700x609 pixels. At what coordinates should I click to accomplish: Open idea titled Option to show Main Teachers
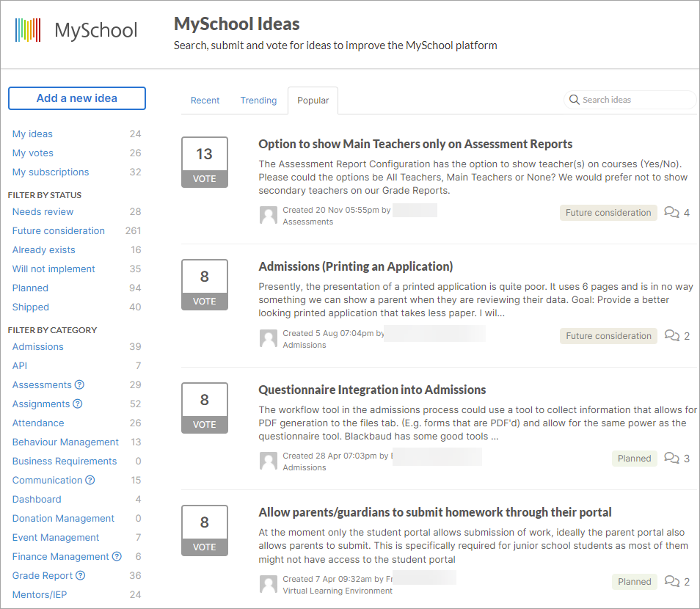click(415, 145)
